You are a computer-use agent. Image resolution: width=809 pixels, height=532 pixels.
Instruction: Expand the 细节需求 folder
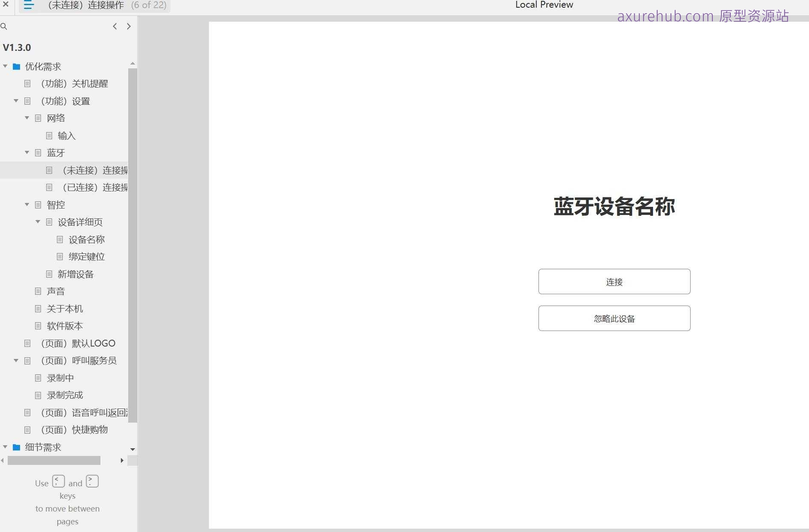coord(5,447)
